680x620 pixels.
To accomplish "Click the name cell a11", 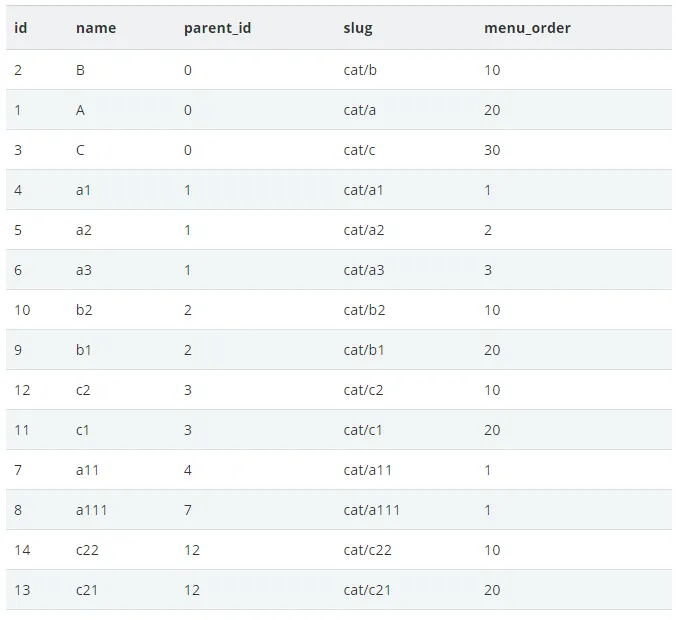I will pos(87,470).
